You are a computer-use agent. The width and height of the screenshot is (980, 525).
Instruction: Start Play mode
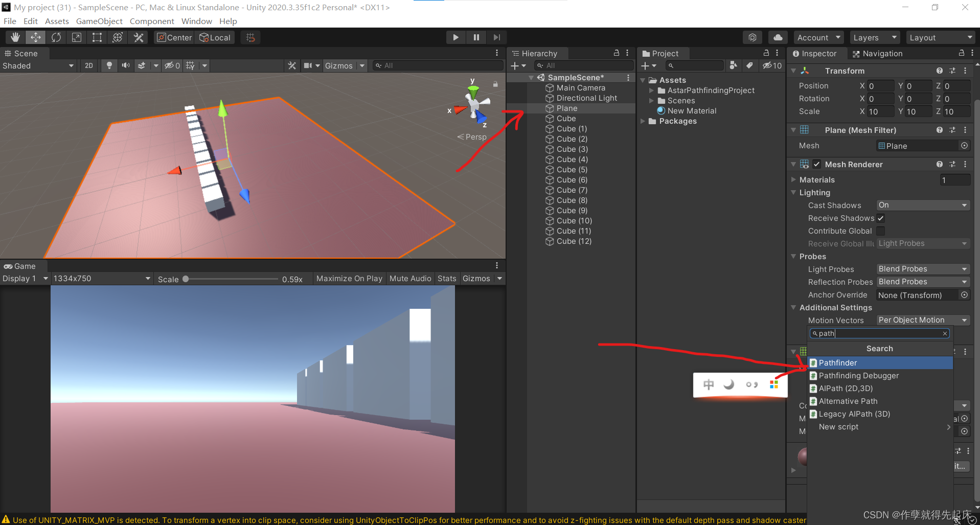[x=455, y=37]
